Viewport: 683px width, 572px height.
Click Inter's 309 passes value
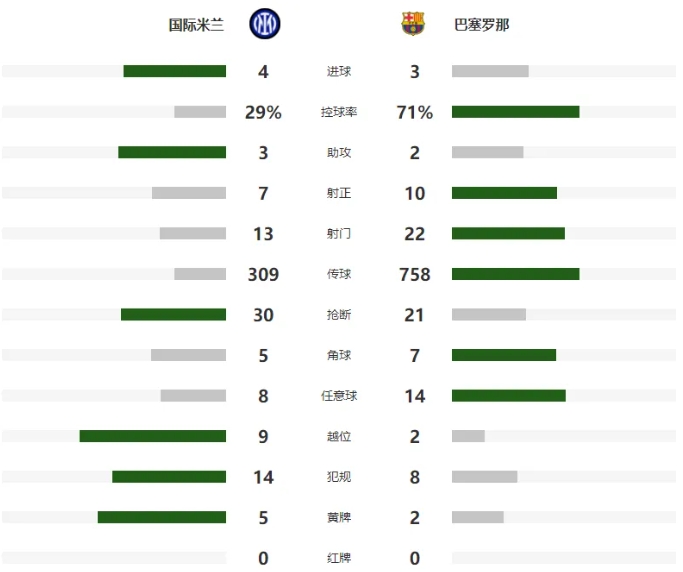point(264,274)
